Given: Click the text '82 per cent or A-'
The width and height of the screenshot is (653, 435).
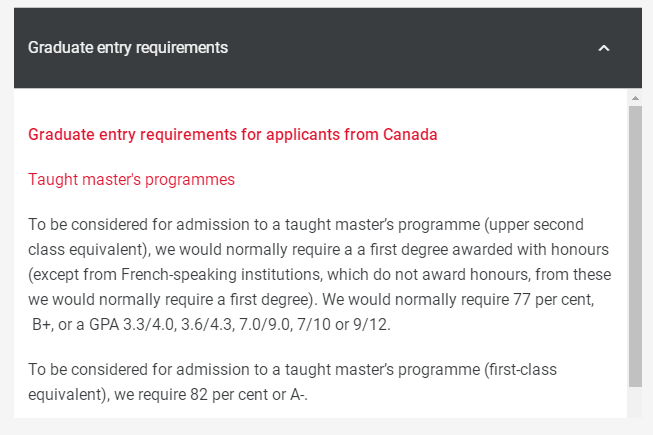Looking at the screenshot, I should 247,394.
